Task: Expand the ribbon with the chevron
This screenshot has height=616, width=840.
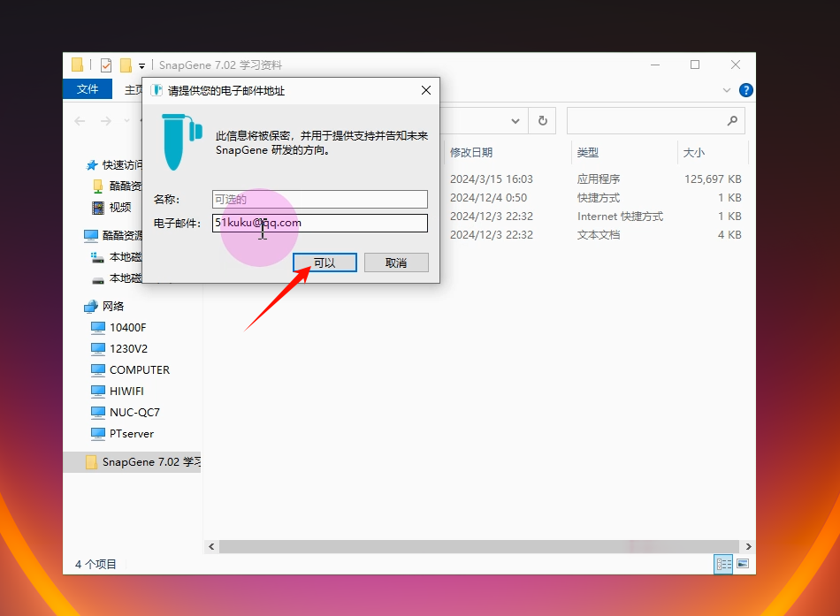Action: point(727,90)
